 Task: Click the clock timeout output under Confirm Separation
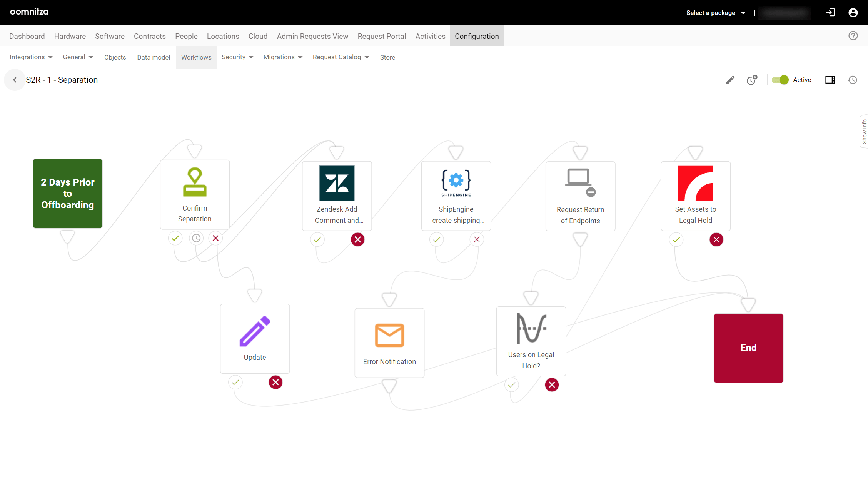pyautogui.click(x=196, y=238)
